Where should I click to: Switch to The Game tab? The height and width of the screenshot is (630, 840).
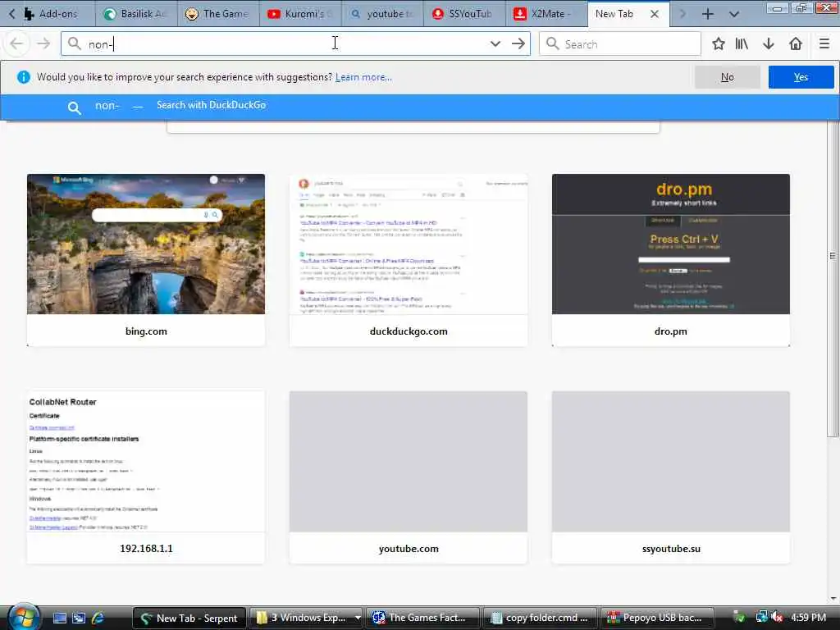218,14
